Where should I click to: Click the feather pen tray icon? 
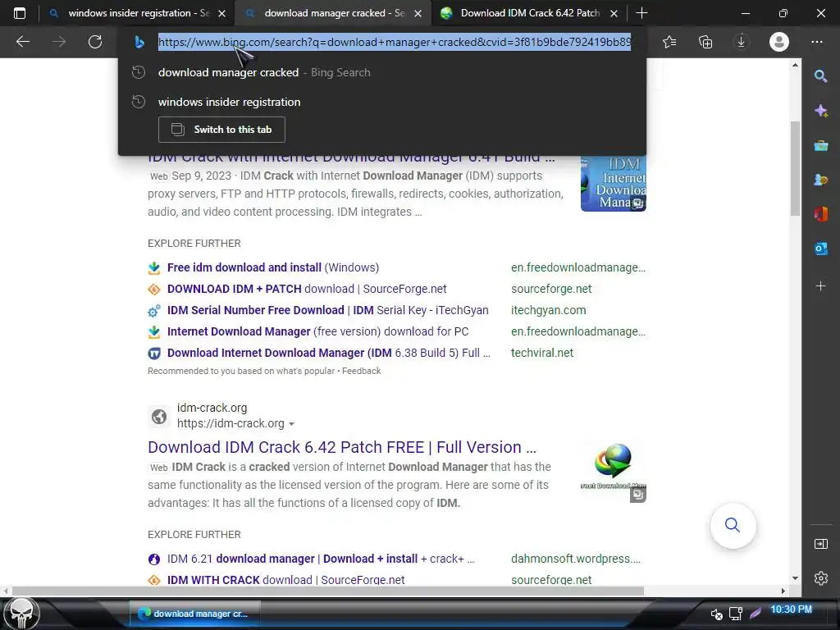click(756, 614)
